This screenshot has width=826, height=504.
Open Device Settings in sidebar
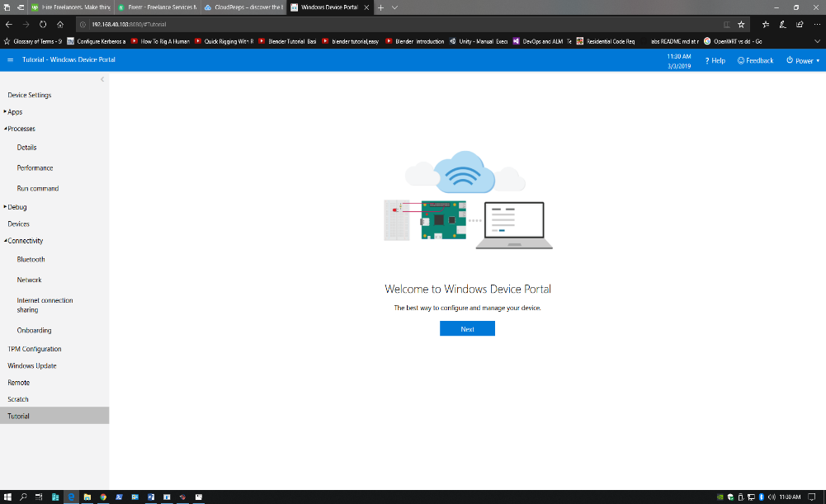[30, 95]
